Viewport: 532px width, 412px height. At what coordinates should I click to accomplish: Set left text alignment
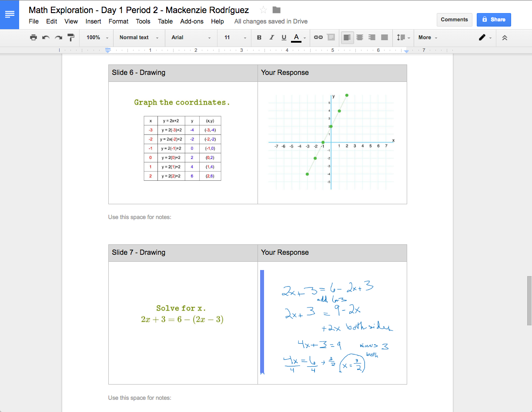(x=347, y=37)
